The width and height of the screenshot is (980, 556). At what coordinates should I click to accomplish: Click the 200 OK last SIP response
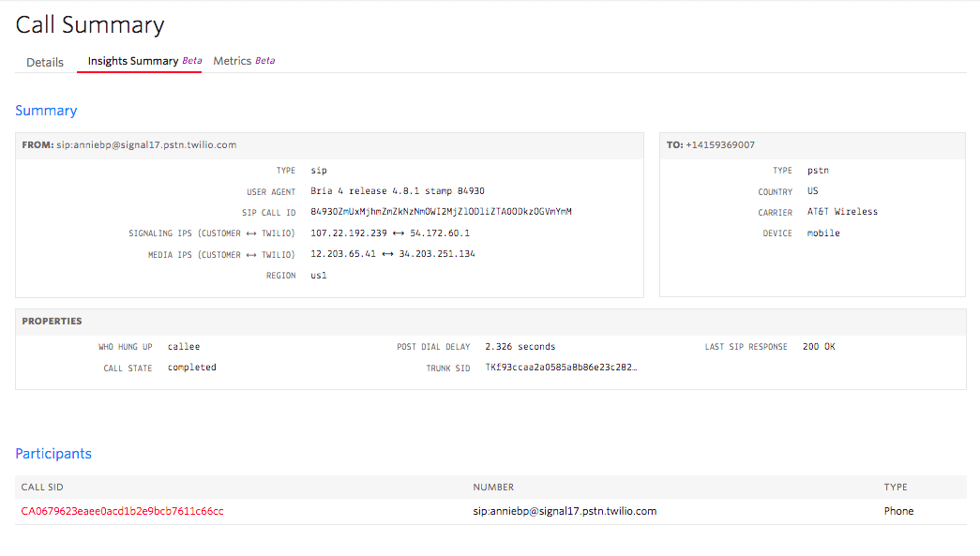(x=819, y=347)
